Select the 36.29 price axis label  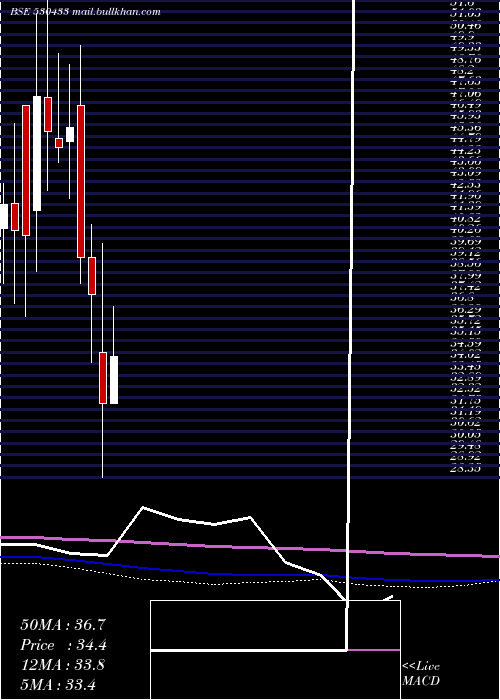pos(466,309)
